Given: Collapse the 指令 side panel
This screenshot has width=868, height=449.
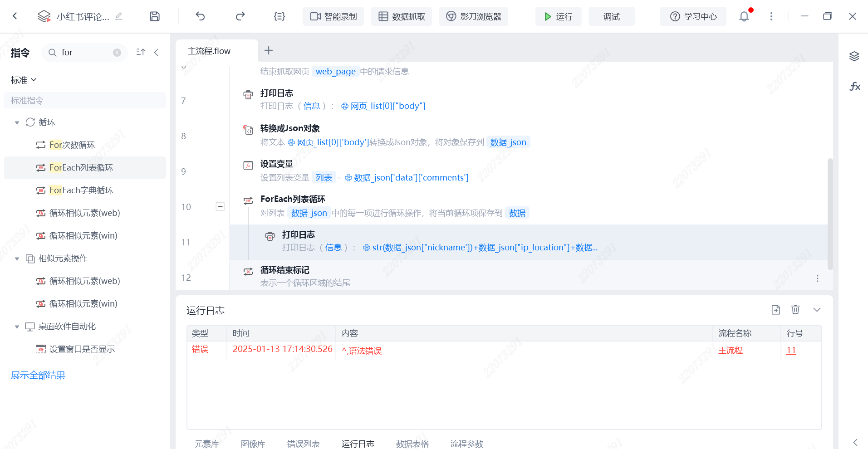Looking at the screenshot, I should [157, 53].
